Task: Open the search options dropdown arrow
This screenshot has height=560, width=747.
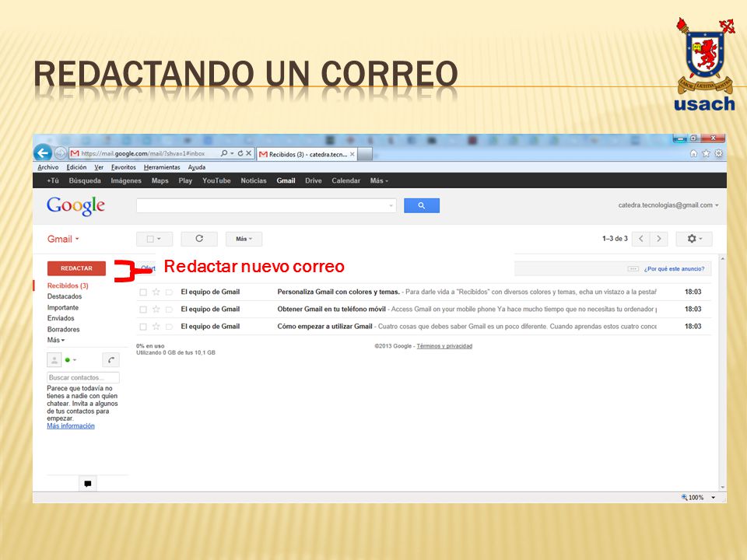Action: point(391,205)
